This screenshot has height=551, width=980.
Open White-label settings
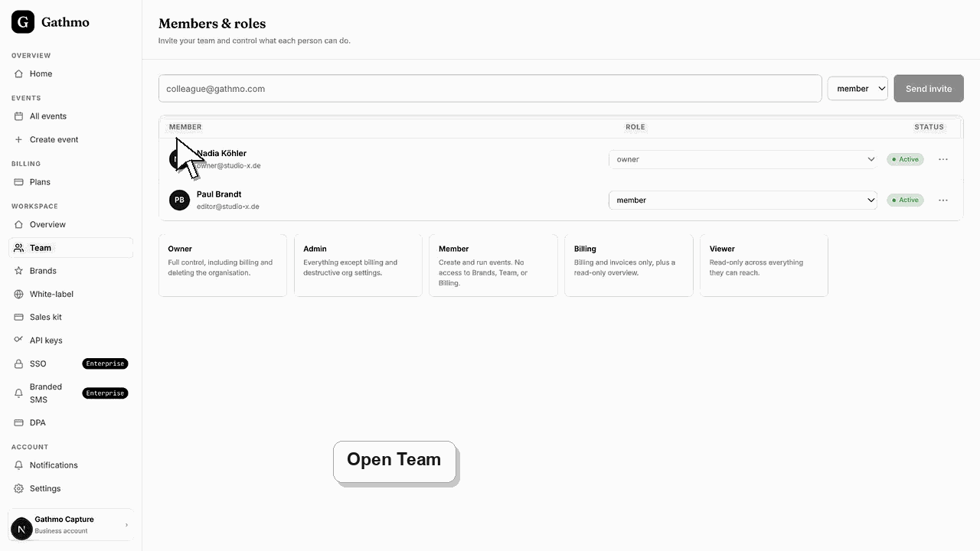pos(70,294)
